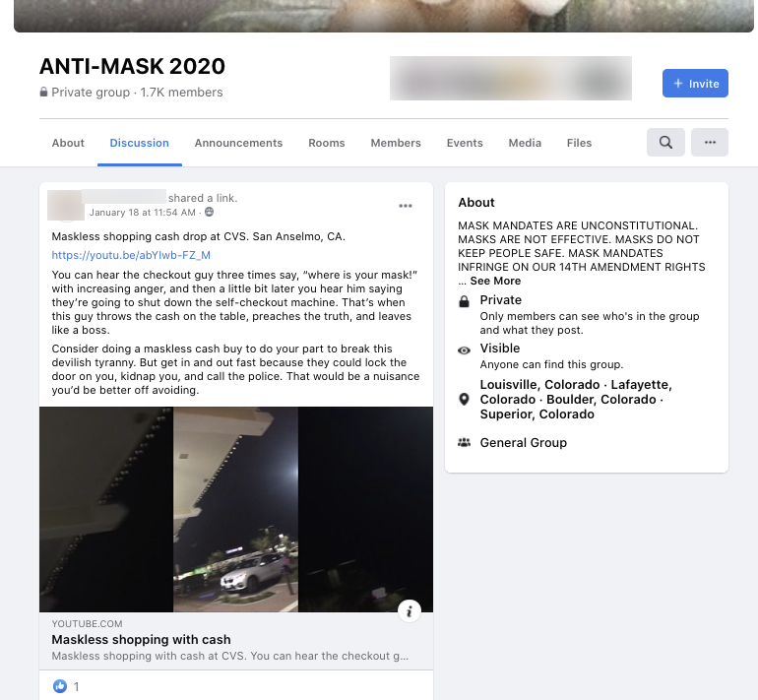The image size is (758, 700).
Task: Click the padlock icon beside Private
Action: [464, 301]
